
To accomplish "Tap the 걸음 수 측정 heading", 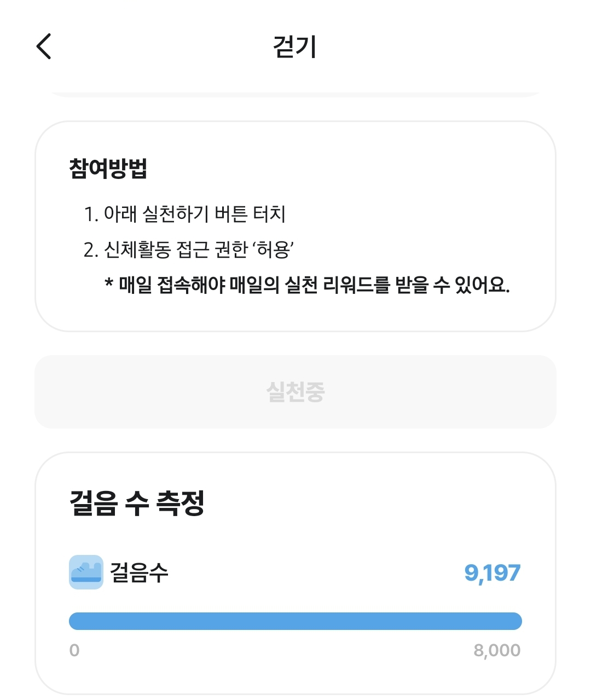I will 137,503.
